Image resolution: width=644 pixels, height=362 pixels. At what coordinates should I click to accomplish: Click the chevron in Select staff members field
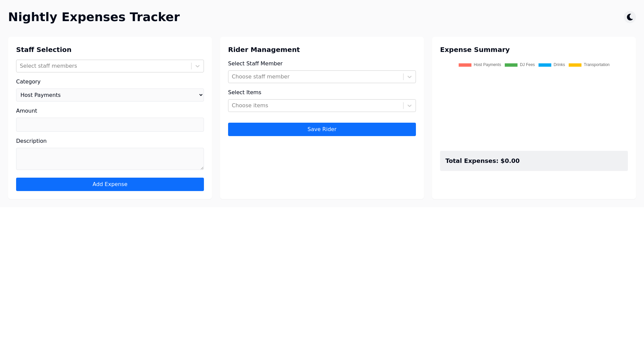[198, 66]
